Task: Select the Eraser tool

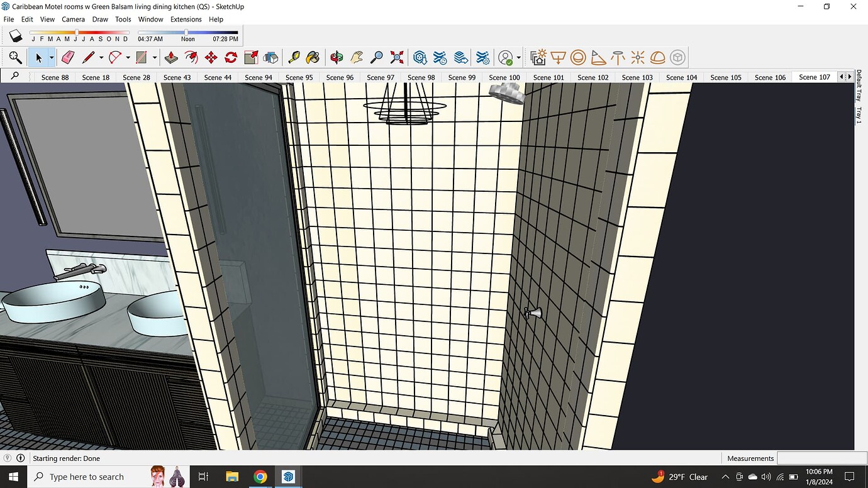Action: 67,57
